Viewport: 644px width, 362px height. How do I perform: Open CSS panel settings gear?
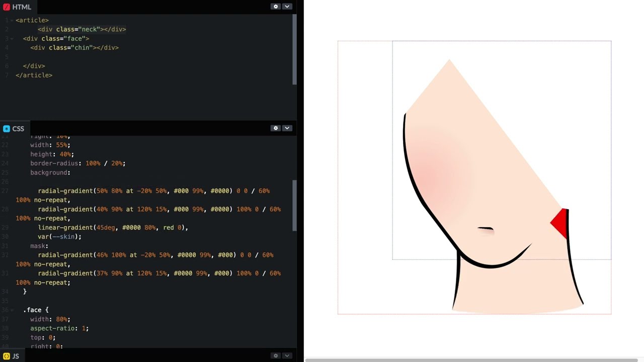(275, 128)
